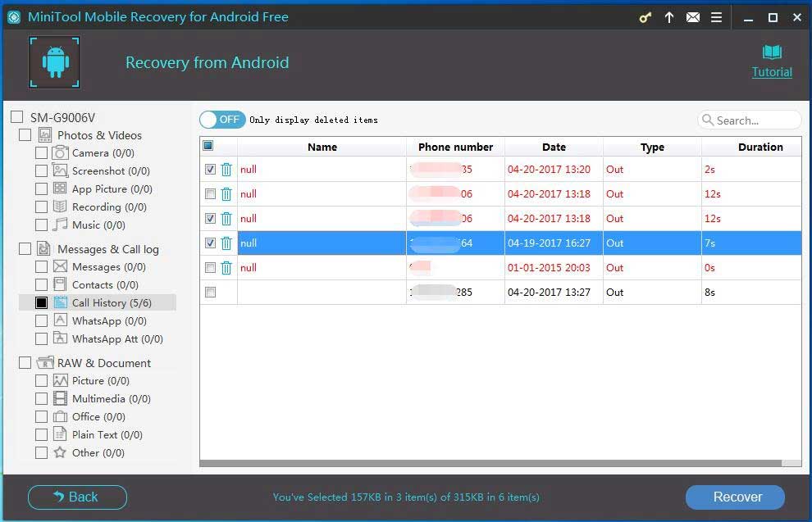Image resolution: width=812 pixels, height=522 pixels.
Task: Select Contacts (0/0) in tree
Action: [x=105, y=284]
